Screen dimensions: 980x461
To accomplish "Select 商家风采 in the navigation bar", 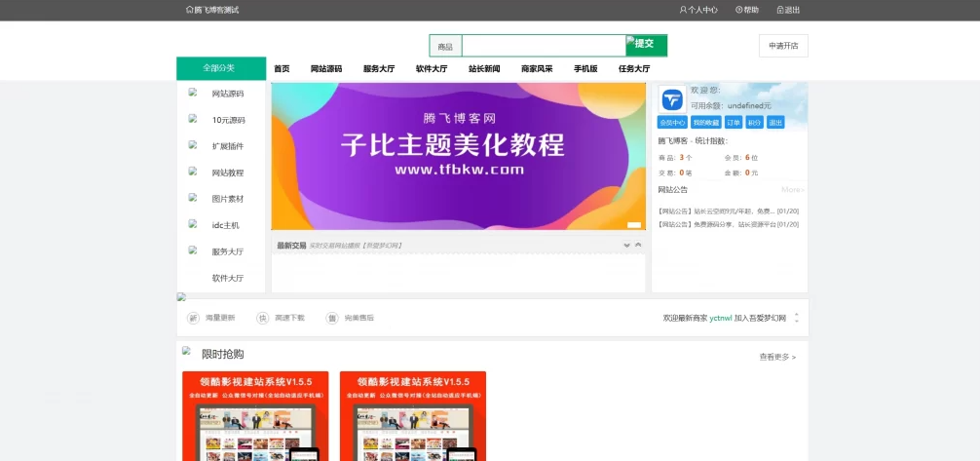I will click(x=537, y=68).
